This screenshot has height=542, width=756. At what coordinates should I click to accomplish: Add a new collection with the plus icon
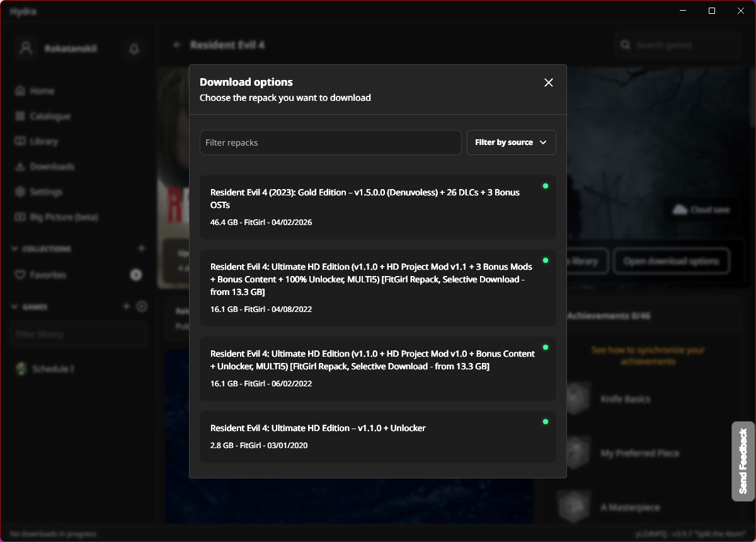click(x=141, y=249)
